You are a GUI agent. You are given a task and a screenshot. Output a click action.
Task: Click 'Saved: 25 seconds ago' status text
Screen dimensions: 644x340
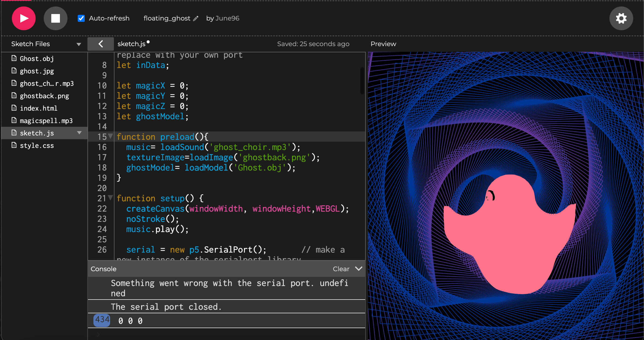click(x=313, y=44)
